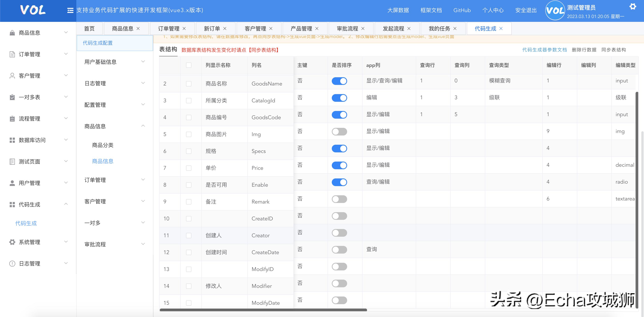Image resolution: width=644 pixels, height=317 pixels.
Task: Disable sorting toggle for 商品名称 row
Action: click(339, 81)
